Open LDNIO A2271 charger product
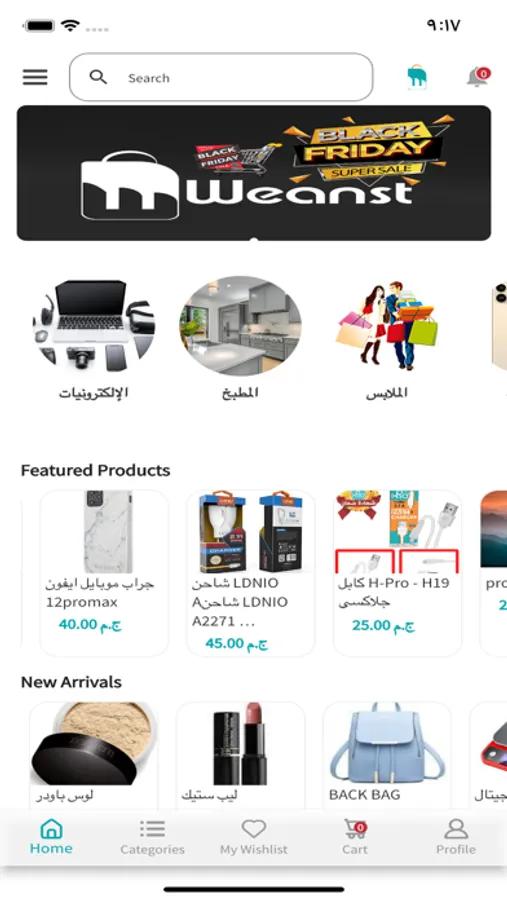 click(251, 573)
